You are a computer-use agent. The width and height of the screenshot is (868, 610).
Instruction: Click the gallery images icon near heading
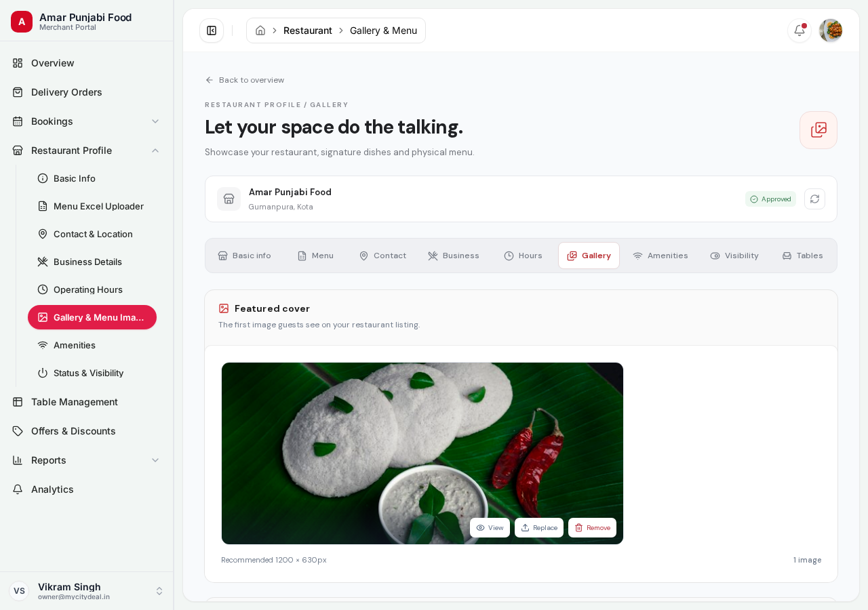point(818,130)
